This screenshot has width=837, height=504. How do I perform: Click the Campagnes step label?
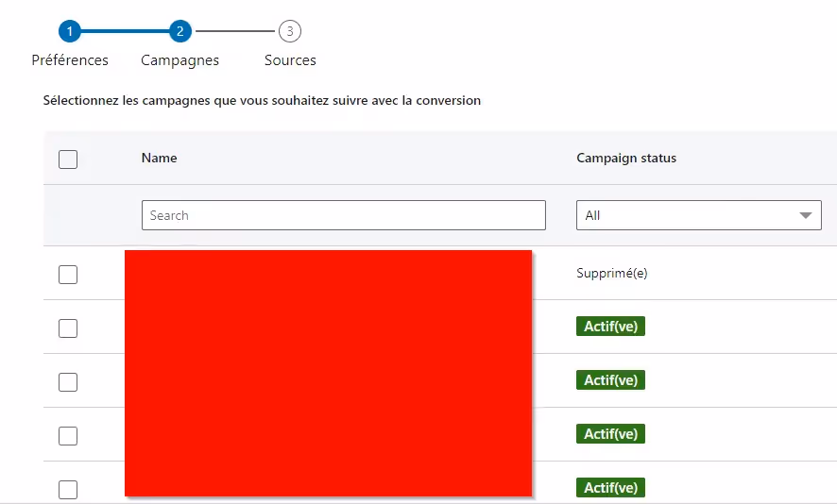point(179,60)
